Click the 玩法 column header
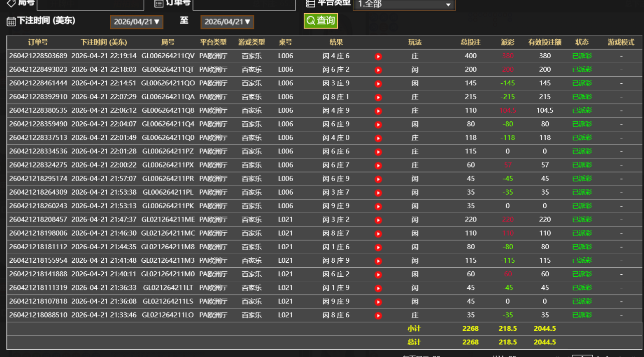The width and height of the screenshot is (644, 357). [x=415, y=42]
